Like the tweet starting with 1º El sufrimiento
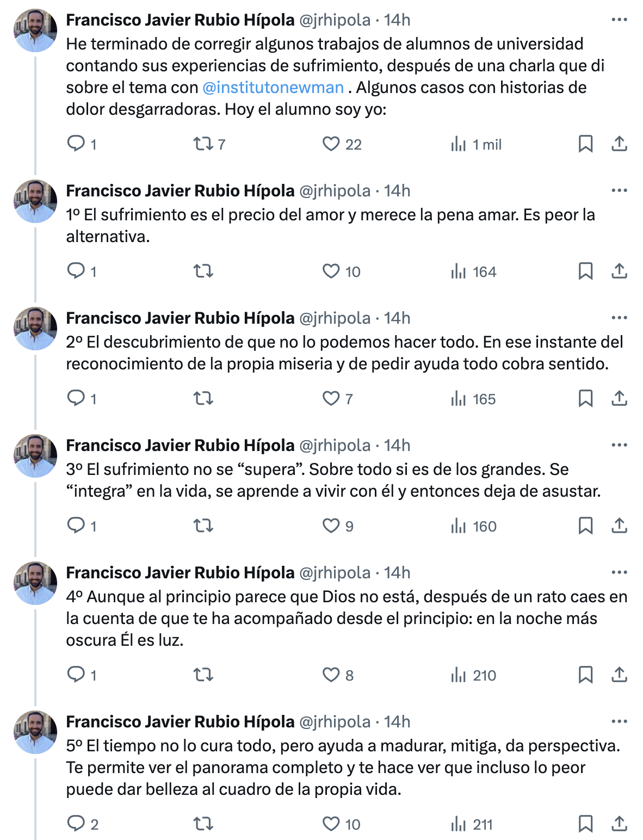Screen dimensions: 643x840 331,271
